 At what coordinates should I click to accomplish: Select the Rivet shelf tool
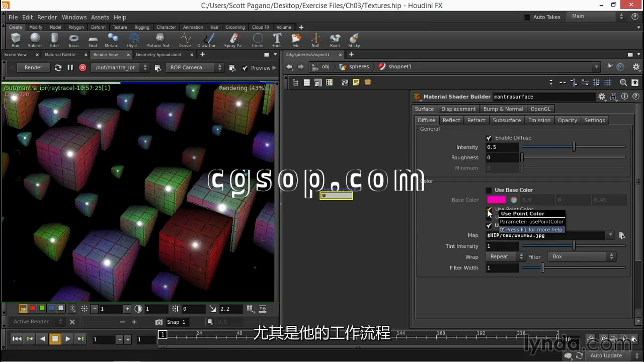(335, 40)
